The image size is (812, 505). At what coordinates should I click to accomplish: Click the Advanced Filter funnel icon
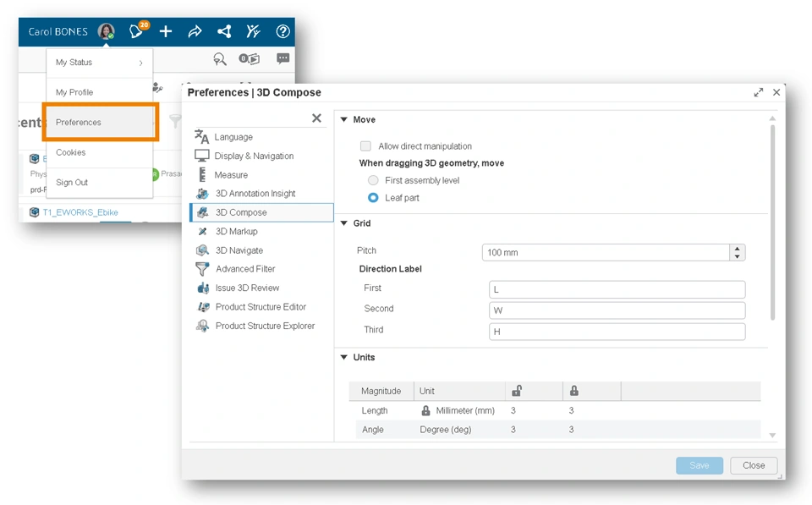point(202,269)
